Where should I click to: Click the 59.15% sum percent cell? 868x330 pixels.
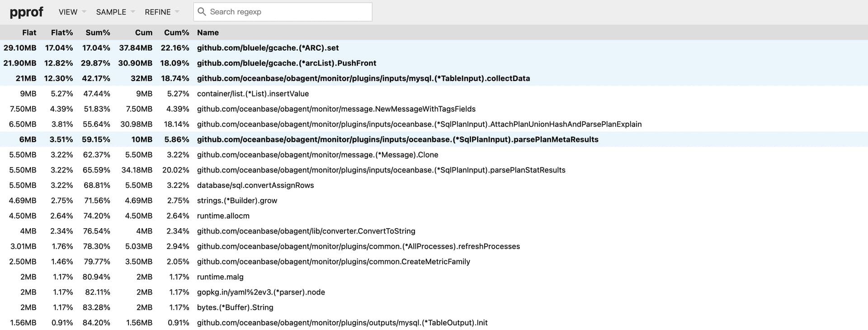96,139
